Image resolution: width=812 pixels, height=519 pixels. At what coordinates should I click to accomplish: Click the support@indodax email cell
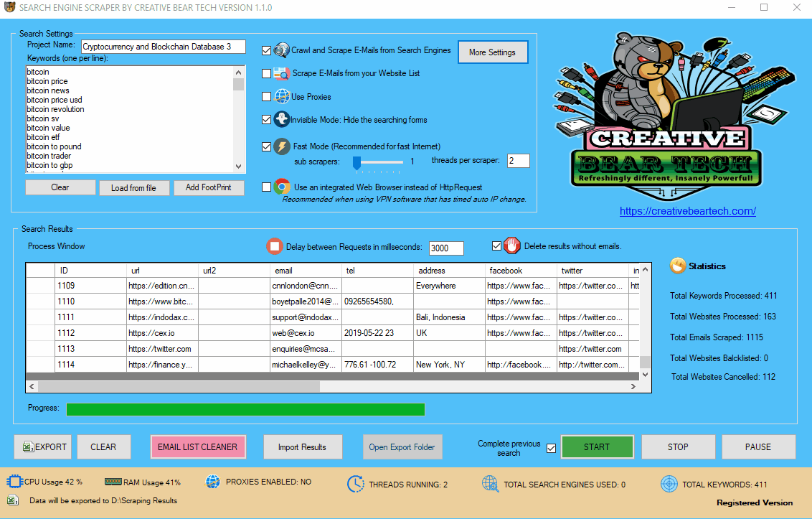coord(306,317)
